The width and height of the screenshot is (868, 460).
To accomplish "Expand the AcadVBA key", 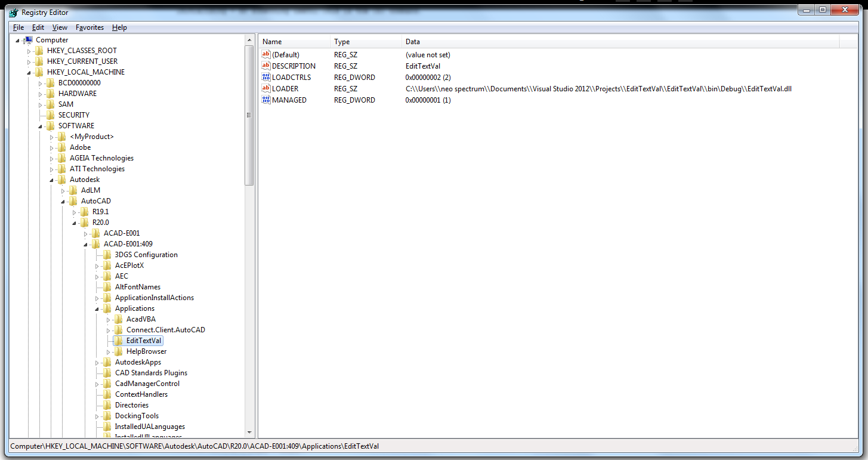I will click(108, 319).
